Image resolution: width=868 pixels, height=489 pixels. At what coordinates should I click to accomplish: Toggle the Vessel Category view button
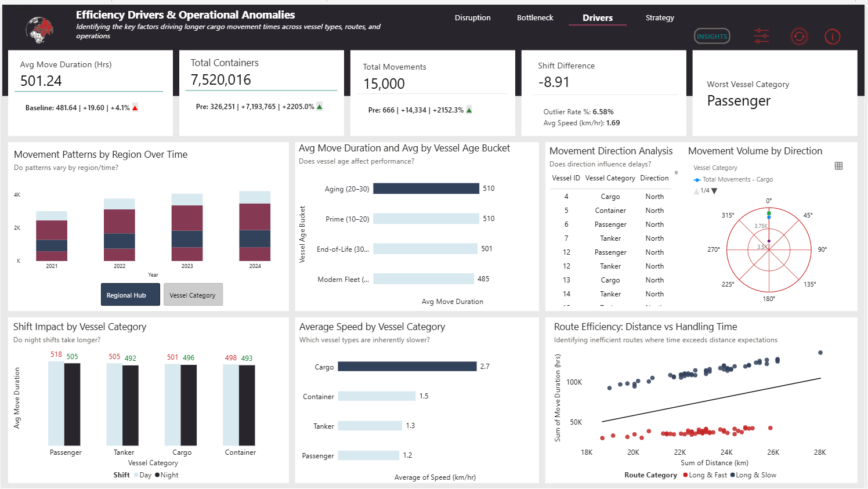[x=193, y=295]
